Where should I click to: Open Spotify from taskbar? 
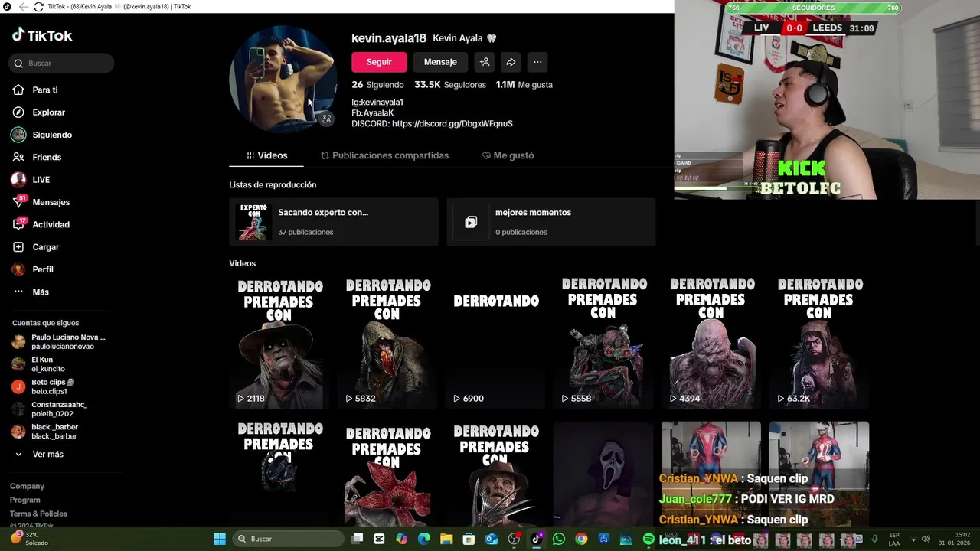648,539
